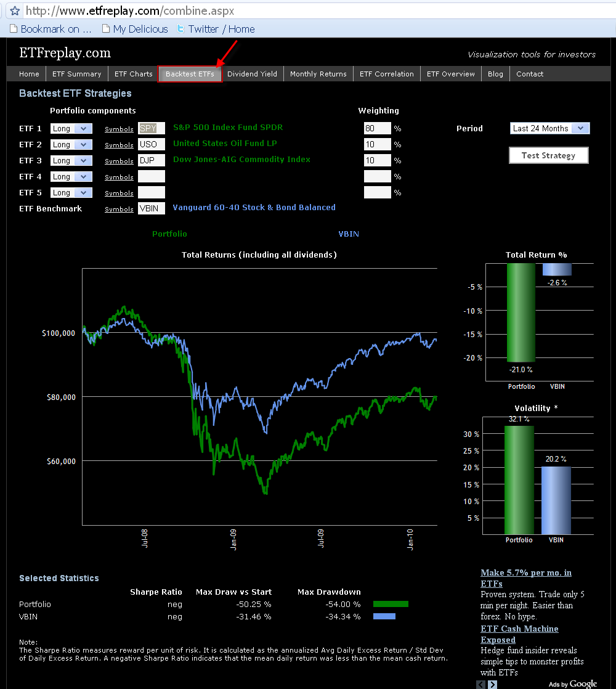616x689 pixels.
Task: Click the VBIN benchmark symbol field
Action: click(152, 208)
